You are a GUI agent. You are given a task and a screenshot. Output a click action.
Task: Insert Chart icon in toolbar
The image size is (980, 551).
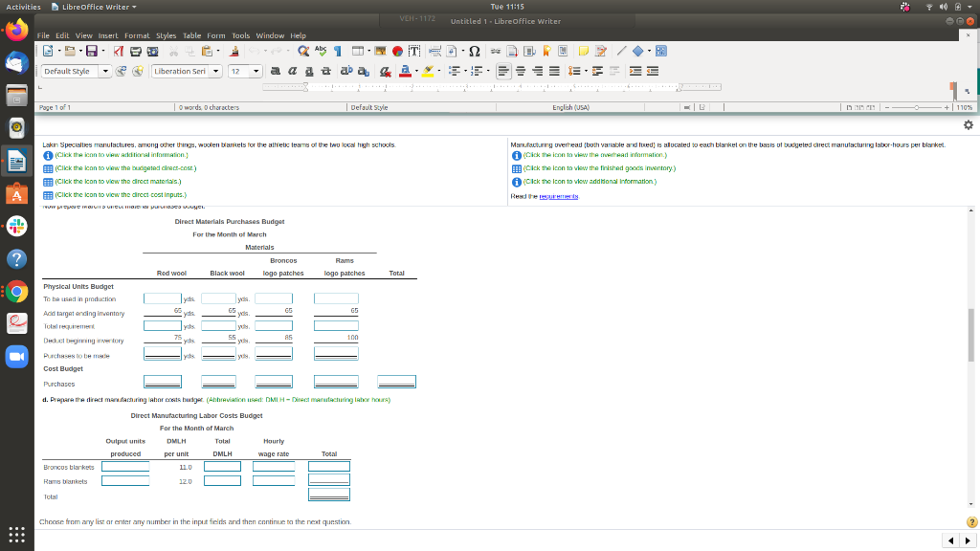[x=397, y=52]
